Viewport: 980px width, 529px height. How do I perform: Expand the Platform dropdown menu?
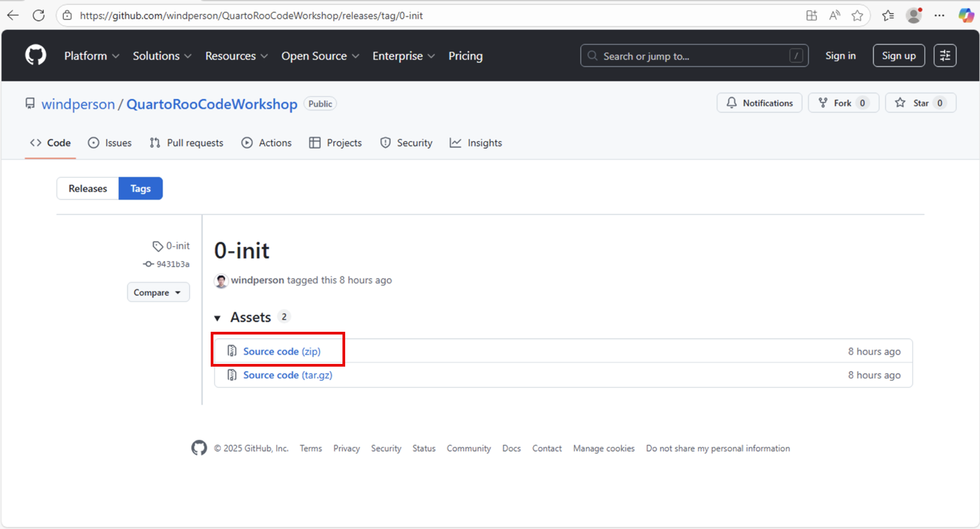(x=91, y=56)
